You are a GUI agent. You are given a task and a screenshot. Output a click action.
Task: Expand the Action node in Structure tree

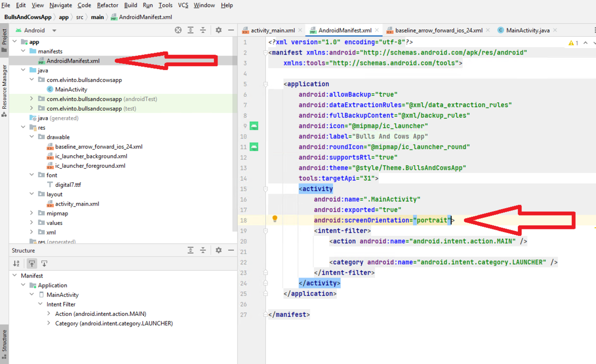point(49,314)
